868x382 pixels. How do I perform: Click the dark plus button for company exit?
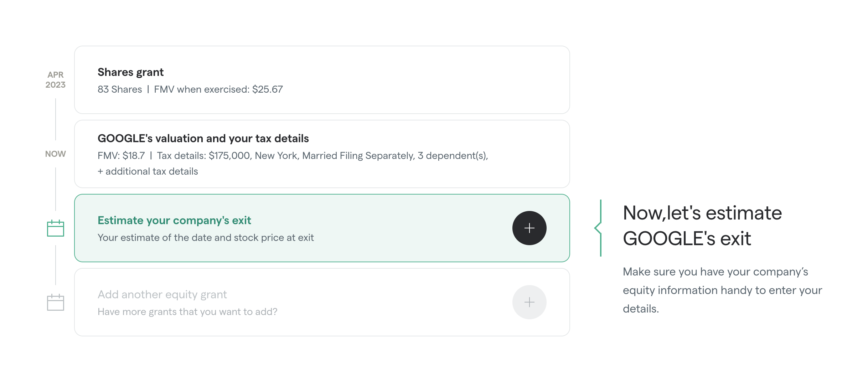(x=529, y=228)
